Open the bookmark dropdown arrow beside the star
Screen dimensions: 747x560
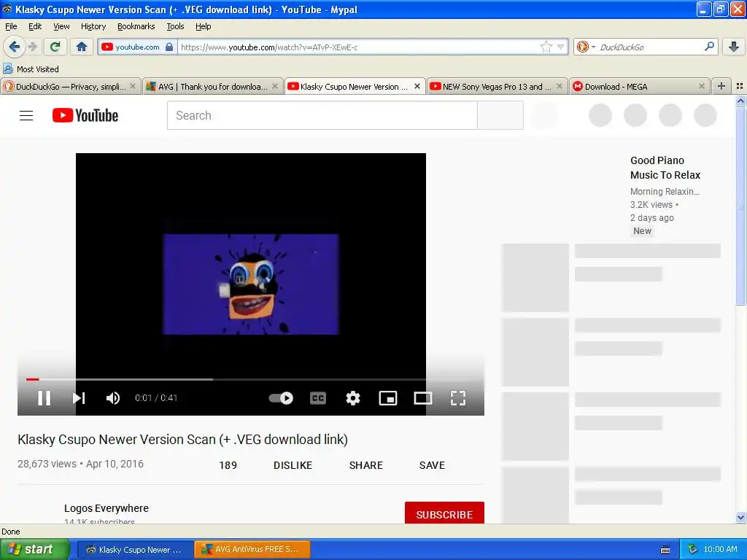pos(561,47)
